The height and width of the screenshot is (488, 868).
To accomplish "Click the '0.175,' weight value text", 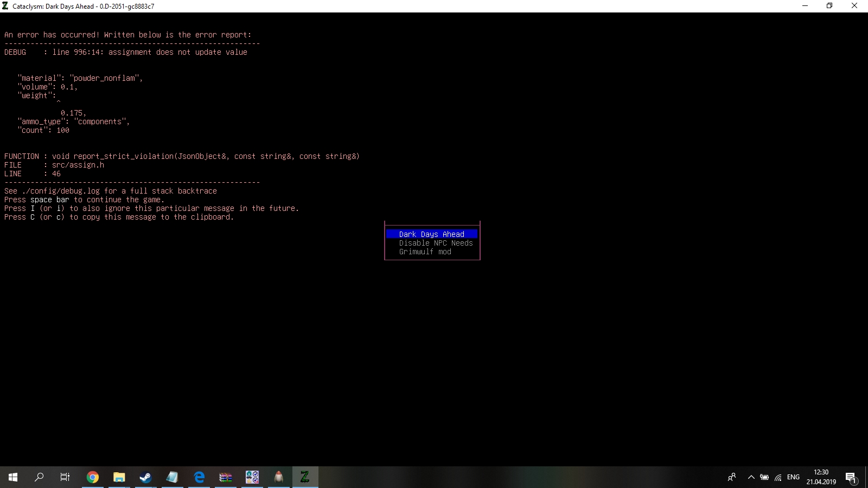I will pyautogui.click(x=74, y=113).
